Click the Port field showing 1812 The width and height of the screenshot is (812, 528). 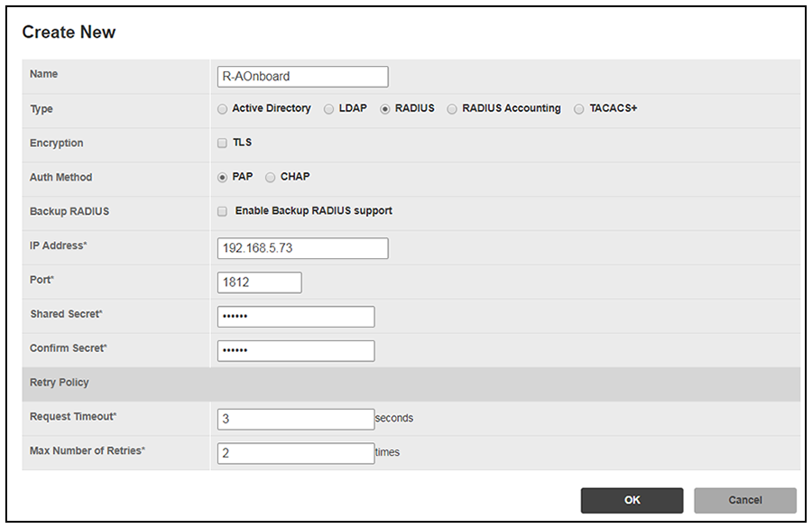click(x=260, y=283)
